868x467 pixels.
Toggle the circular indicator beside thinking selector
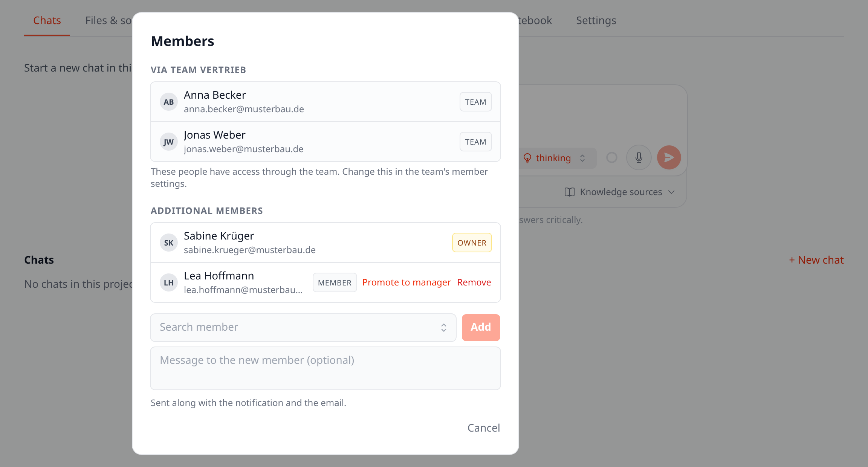pos(611,157)
